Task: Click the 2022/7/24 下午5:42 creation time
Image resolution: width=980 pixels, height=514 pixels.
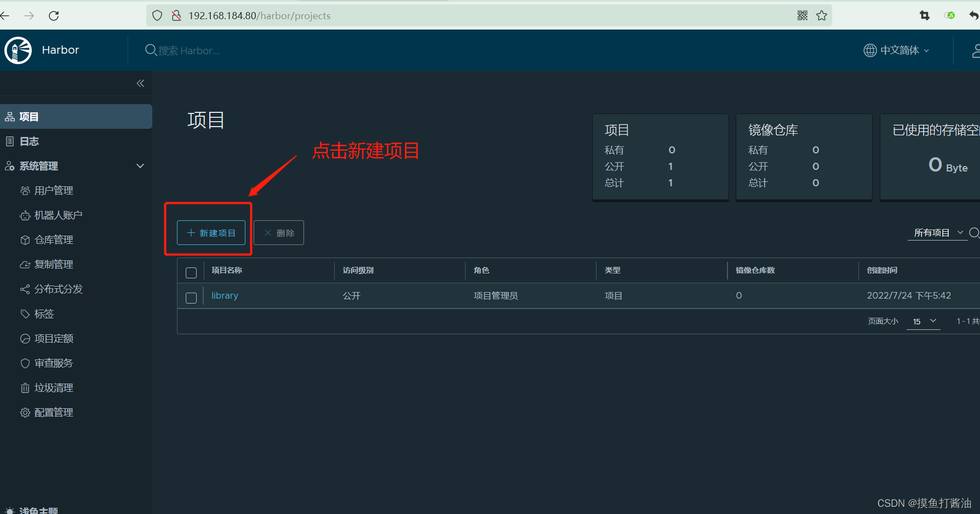Action: click(x=909, y=295)
